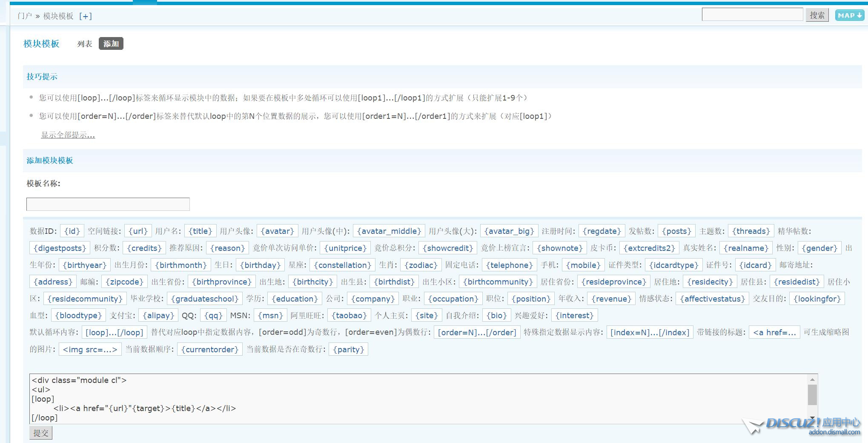Insert the {reason} tag

pos(228,248)
